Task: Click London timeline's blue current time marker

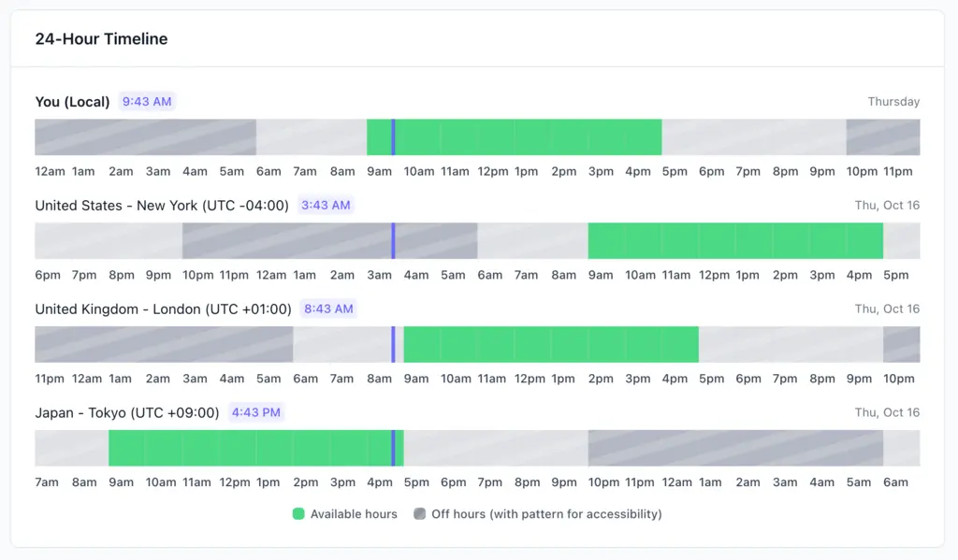Action: (393, 345)
